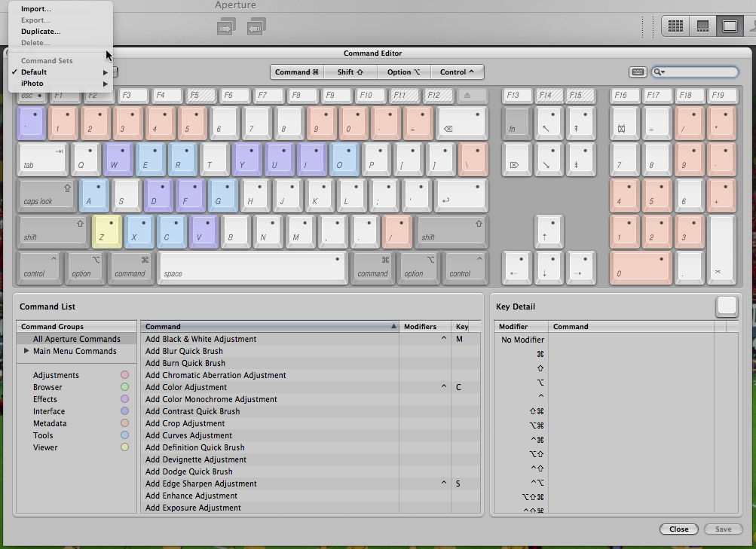Sort by the Modifiers column header

coord(425,327)
